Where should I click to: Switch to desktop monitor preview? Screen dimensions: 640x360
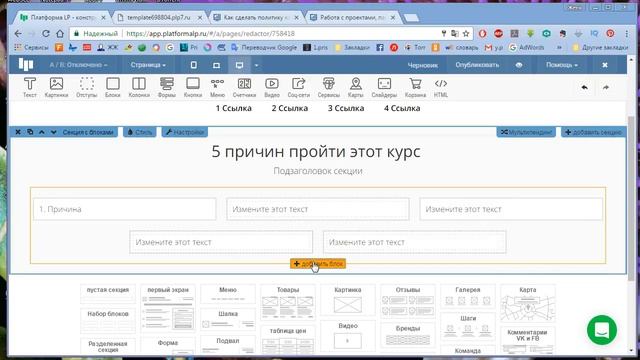(x=239, y=65)
